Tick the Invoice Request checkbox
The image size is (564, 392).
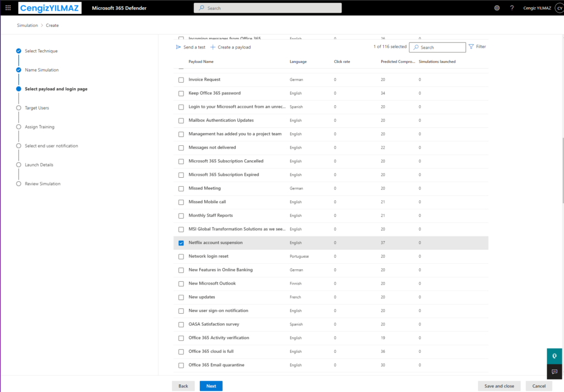pyautogui.click(x=181, y=80)
